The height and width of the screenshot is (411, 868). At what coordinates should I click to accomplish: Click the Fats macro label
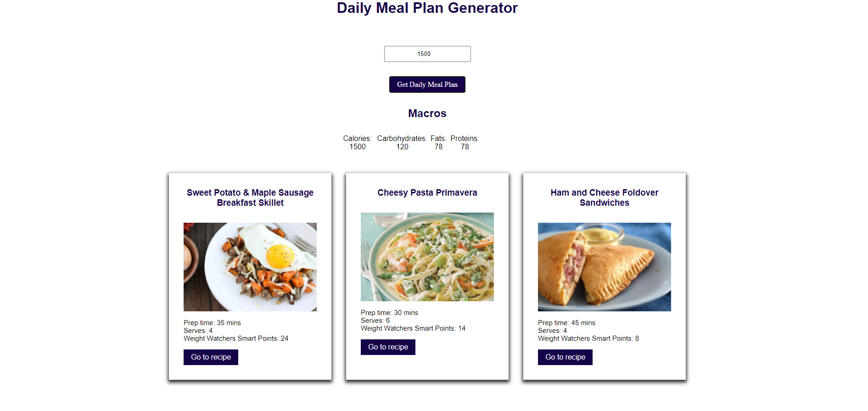point(438,139)
